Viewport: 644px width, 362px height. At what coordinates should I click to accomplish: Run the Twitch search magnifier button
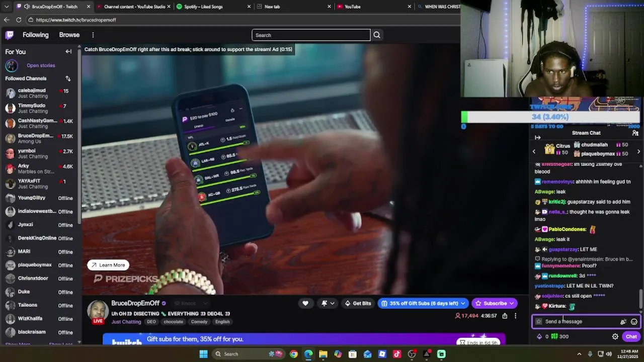pyautogui.click(x=377, y=35)
